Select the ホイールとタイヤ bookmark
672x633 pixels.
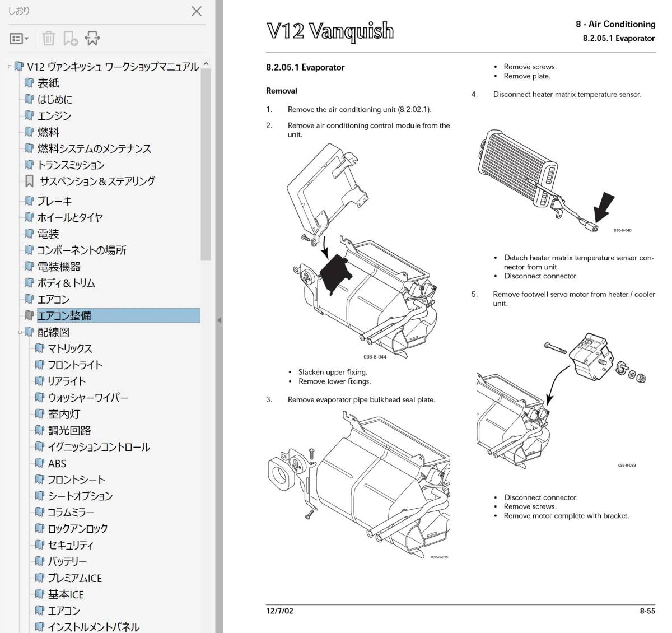tap(70, 217)
